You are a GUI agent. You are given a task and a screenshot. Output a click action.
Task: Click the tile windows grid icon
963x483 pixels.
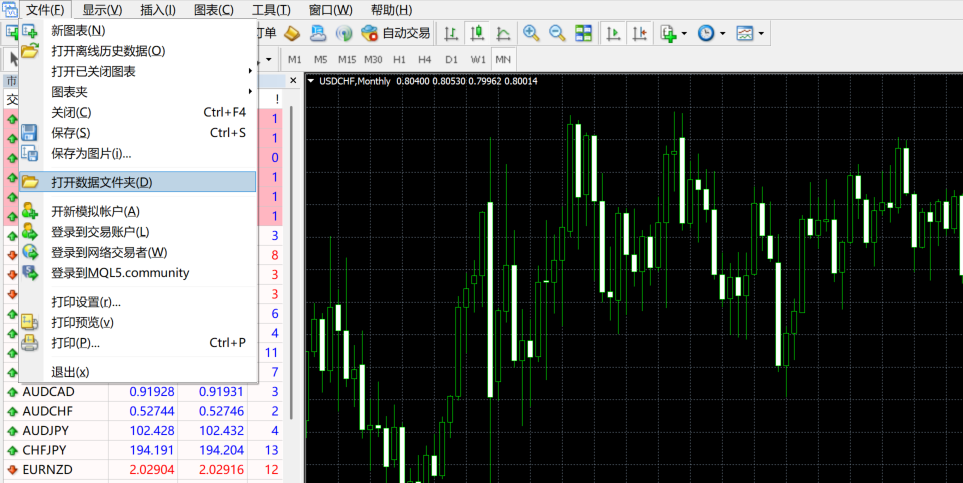[x=583, y=33]
